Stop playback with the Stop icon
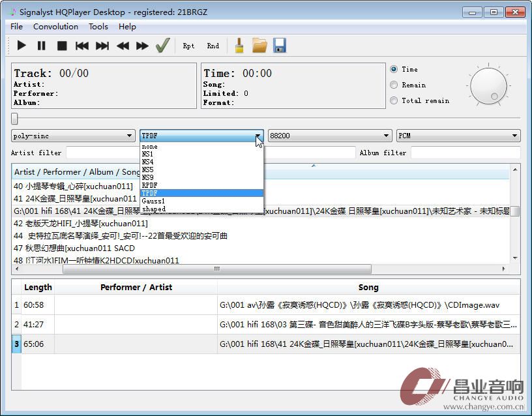Viewport: 532px width, 416px height. coord(62,46)
